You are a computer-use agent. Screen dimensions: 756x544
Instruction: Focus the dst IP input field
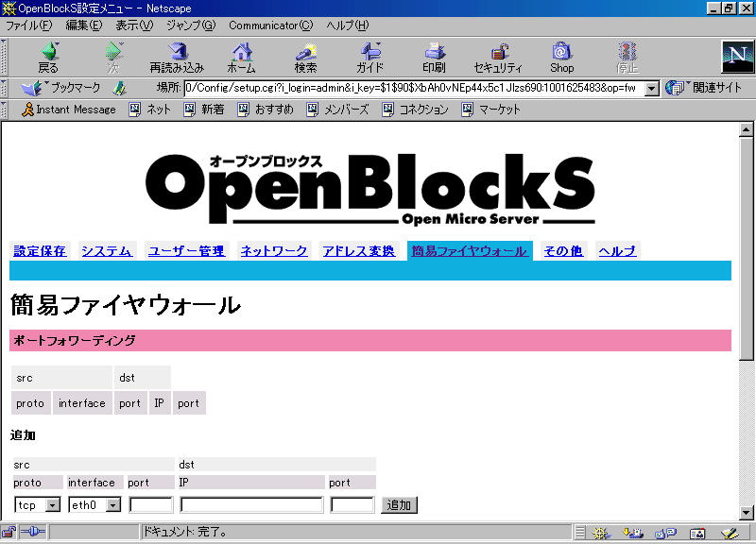pyautogui.click(x=251, y=505)
